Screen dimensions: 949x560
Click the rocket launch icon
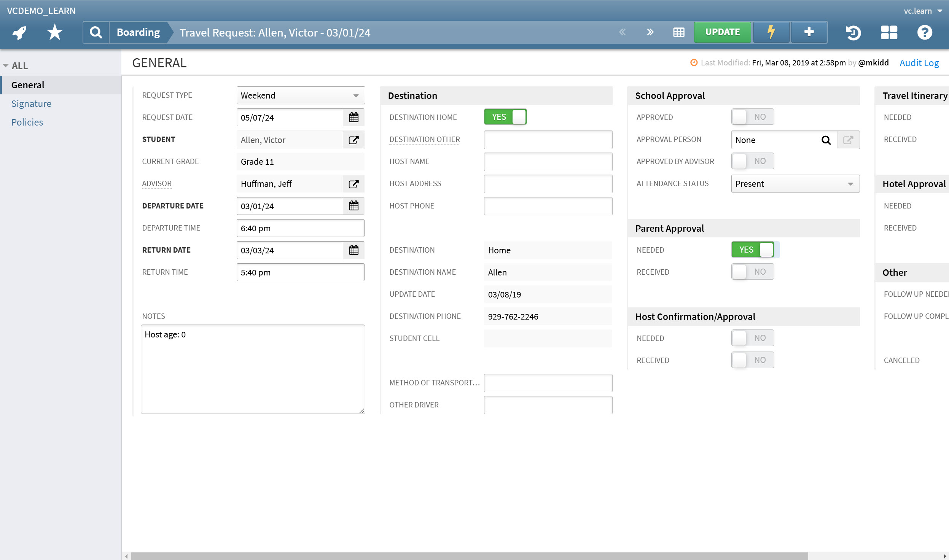pyautogui.click(x=19, y=32)
